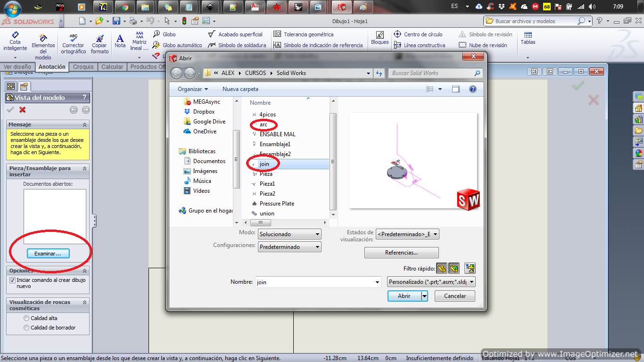This screenshot has height=362, width=644.
Task: Open the Nombre filename dropdown arrow
Action: pyautogui.click(x=377, y=282)
